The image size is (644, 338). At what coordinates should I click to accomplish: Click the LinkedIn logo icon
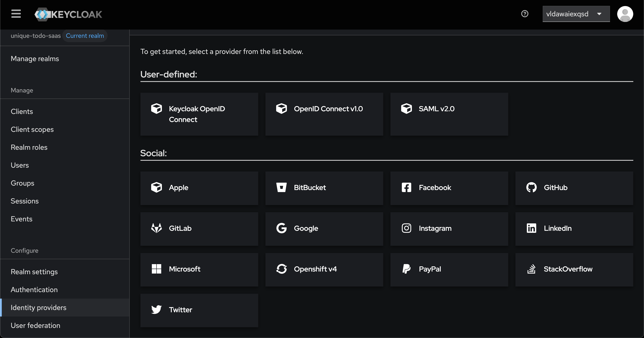532,228
